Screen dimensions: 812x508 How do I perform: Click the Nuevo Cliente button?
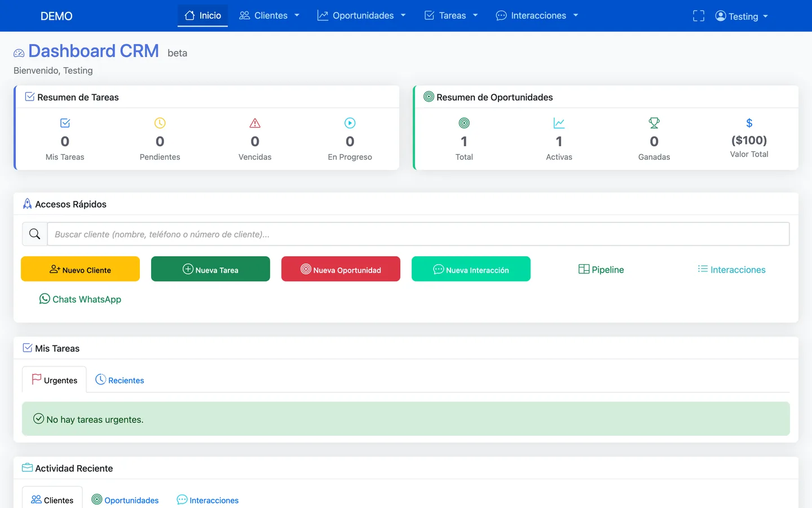tap(80, 269)
